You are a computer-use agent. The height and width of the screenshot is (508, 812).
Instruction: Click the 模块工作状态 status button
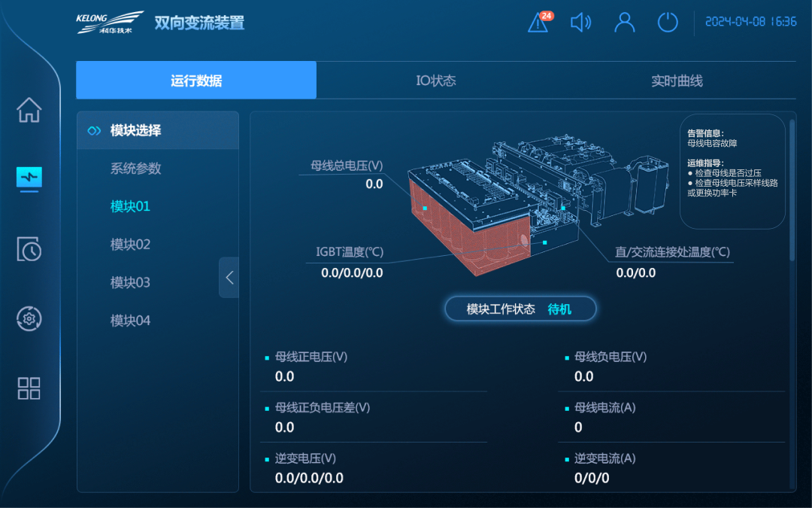click(x=520, y=309)
